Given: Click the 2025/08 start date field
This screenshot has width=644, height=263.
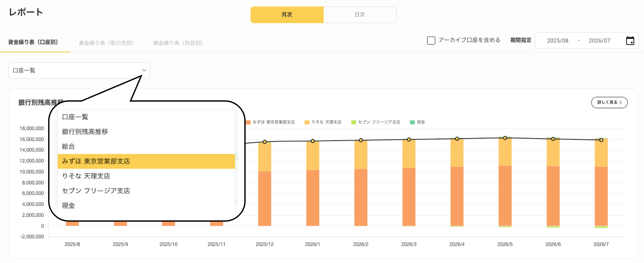Looking at the screenshot, I should click(x=557, y=41).
